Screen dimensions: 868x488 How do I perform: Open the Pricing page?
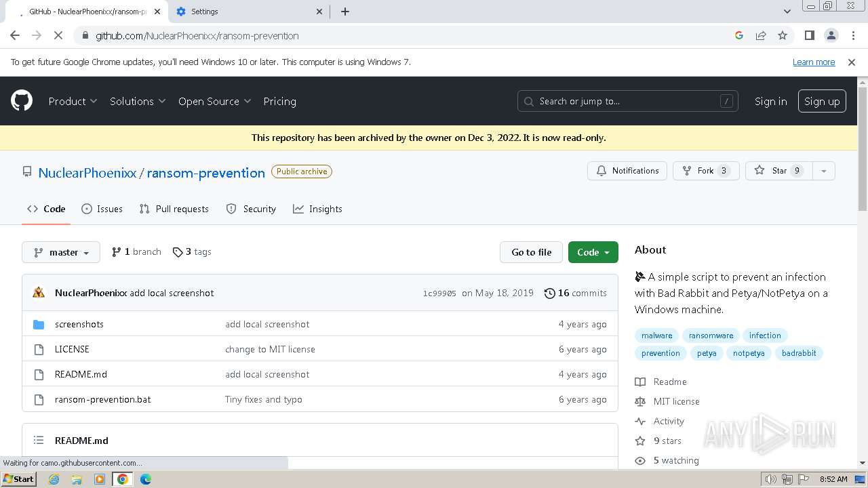279,101
